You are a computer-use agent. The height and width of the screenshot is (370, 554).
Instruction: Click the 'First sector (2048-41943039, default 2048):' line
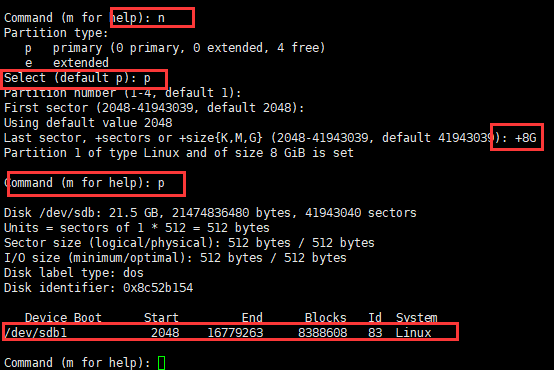point(154,108)
